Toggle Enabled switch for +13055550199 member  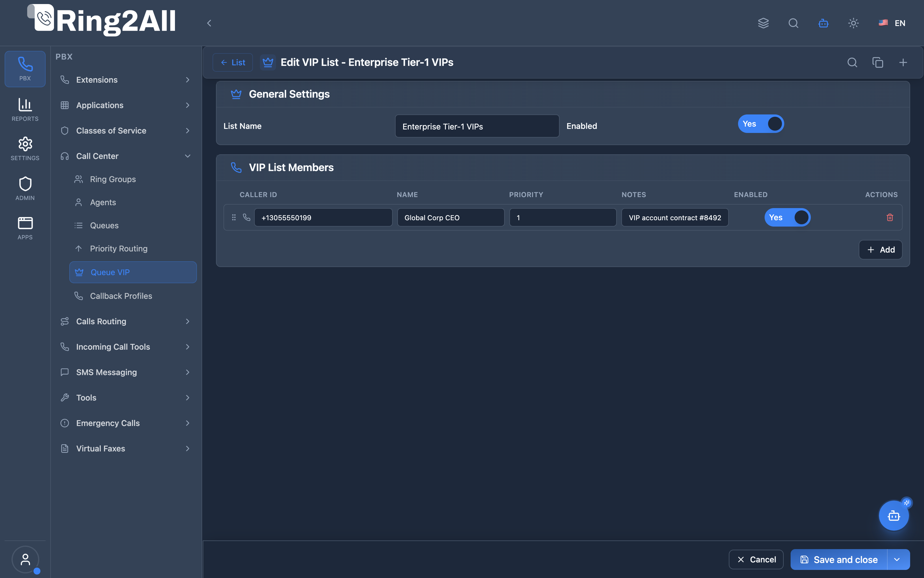pyautogui.click(x=787, y=218)
